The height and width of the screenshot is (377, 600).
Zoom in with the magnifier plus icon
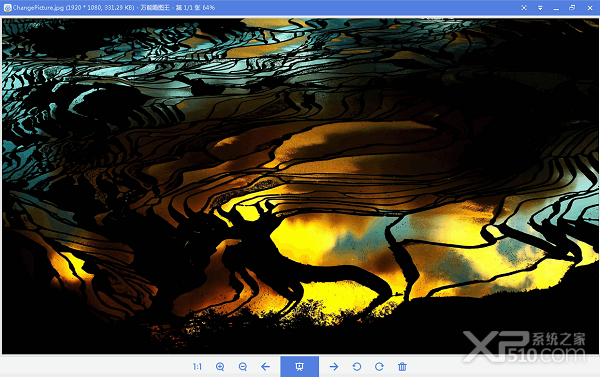(220, 367)
